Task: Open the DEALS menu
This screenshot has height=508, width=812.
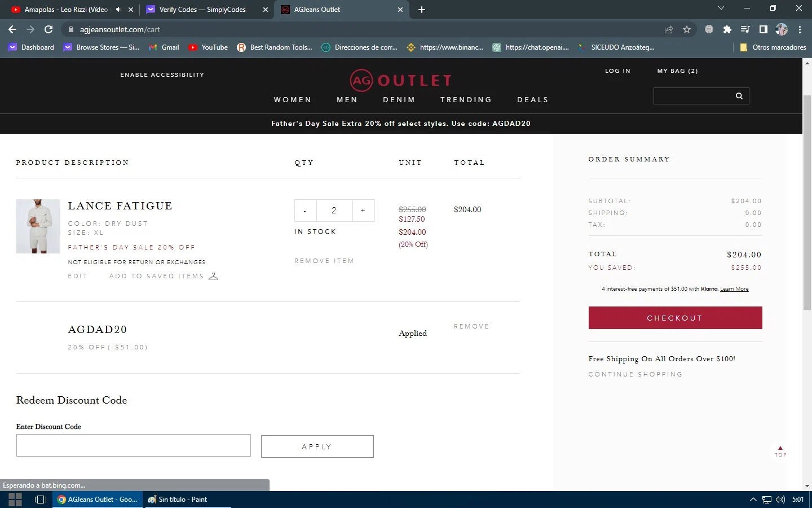Action: 533,100
